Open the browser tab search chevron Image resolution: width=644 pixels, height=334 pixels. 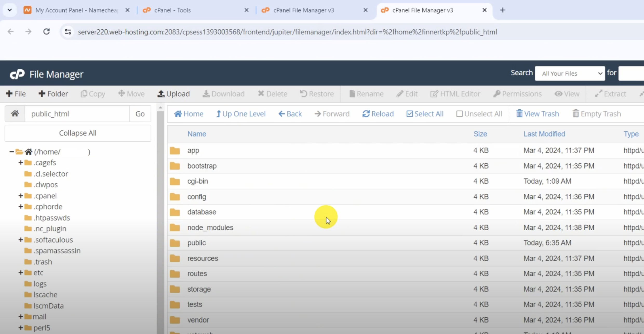(10, 10)
